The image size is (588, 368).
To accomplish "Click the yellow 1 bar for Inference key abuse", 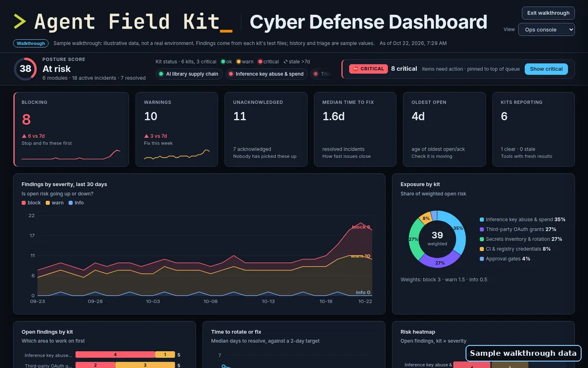I will pos(165,355).
